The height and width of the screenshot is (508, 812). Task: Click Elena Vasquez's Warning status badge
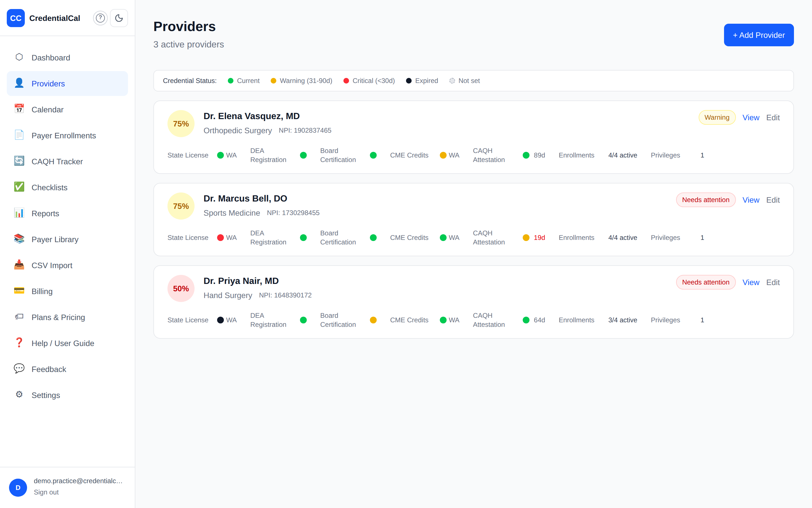click(717, 117)
